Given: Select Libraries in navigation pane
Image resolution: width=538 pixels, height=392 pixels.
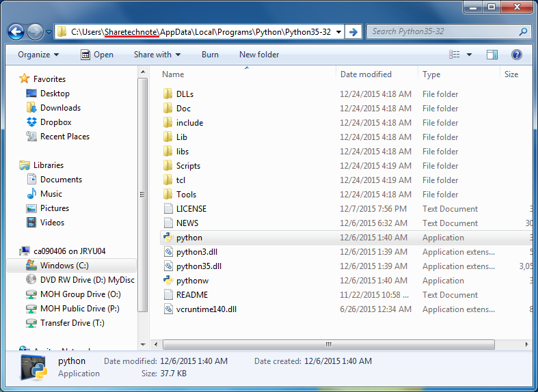Looking at the screenshot, I should coord(42,165).
